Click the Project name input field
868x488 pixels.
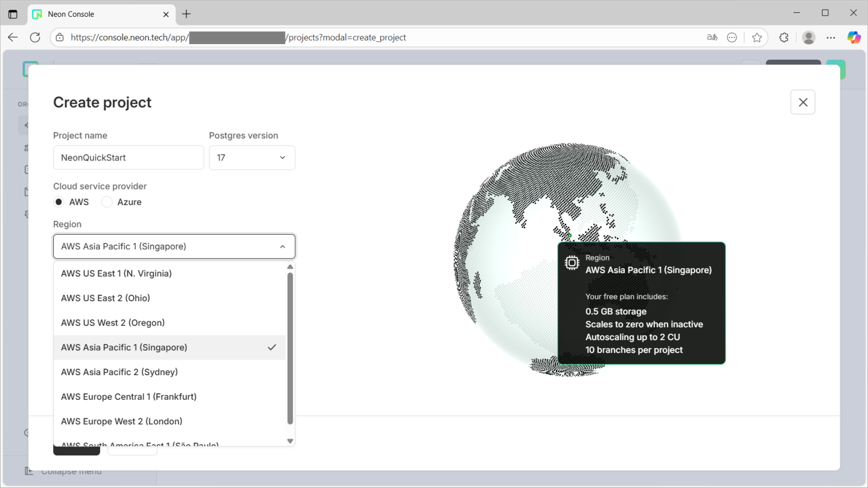coord(128,158)
